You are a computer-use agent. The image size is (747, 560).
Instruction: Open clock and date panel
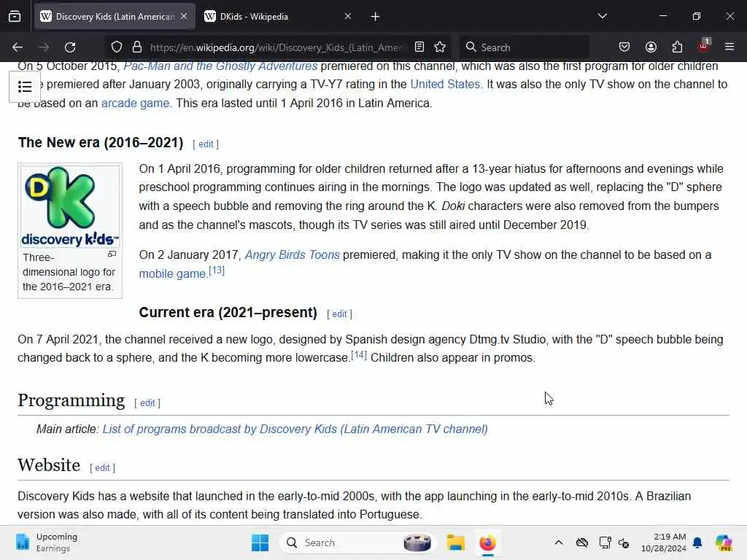coord(664,542)
